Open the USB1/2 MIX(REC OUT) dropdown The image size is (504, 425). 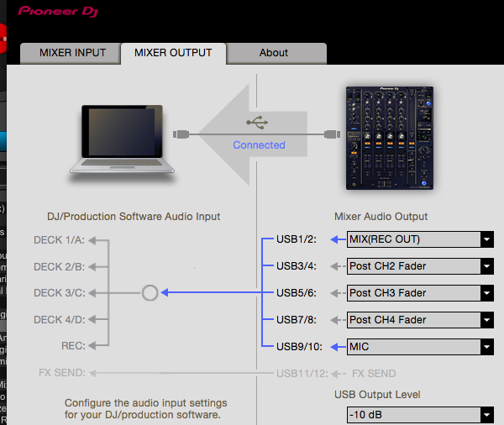coord(420,239)
